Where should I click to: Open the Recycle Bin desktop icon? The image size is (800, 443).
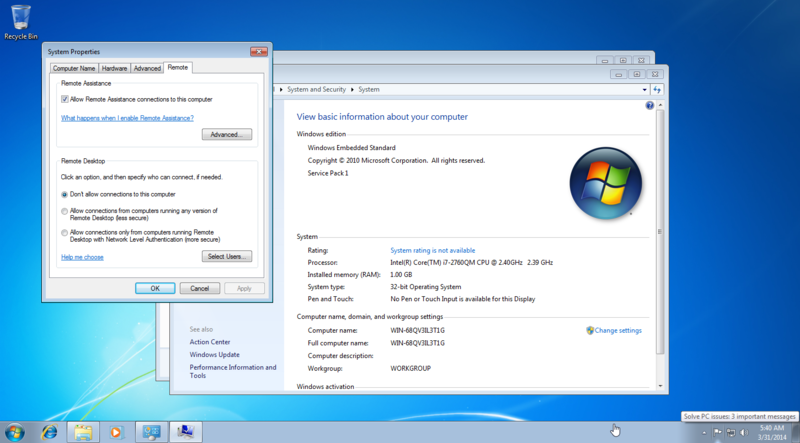click(x=21, y=22)
